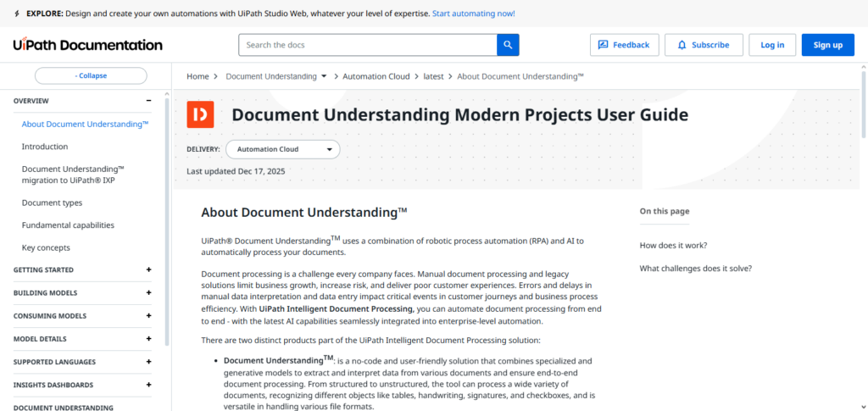This screenshot has width=868, height=411.
Task: Expand the Getting Started section
Action: point(82,270)
